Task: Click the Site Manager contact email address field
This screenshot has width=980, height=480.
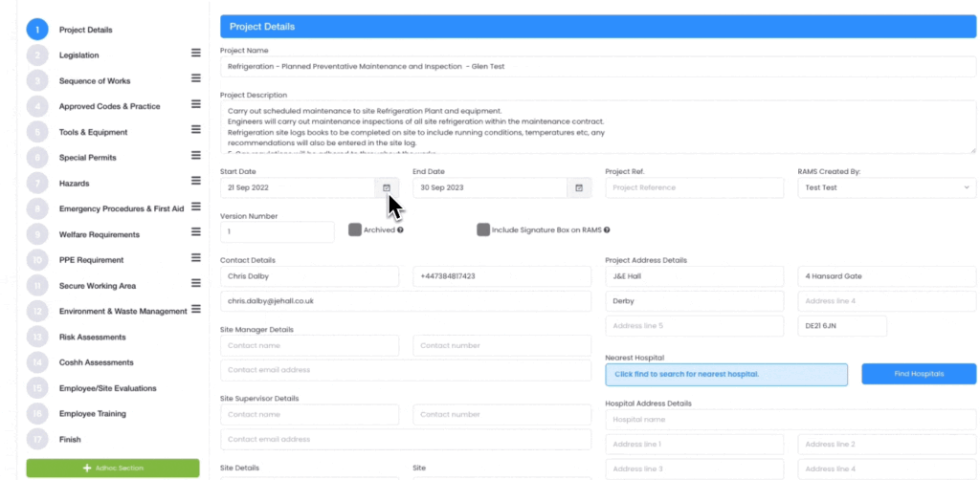Action: [406, 370]
